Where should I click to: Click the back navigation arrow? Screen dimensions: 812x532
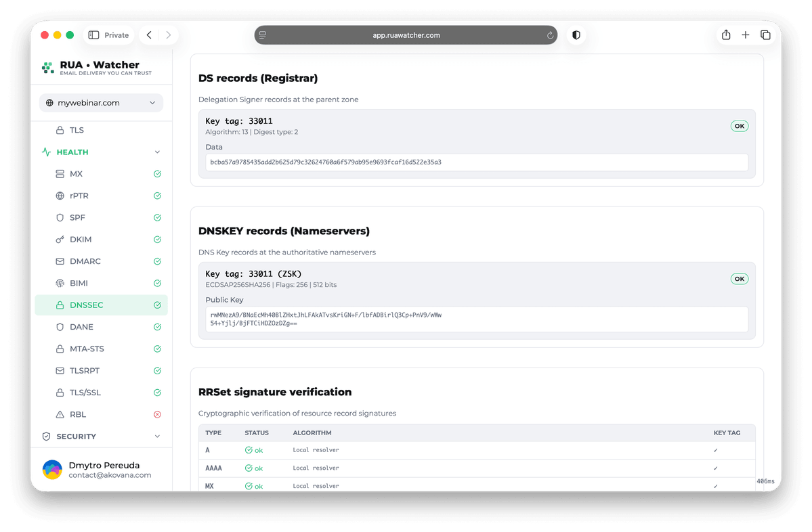pyautogui.click(x=149, y=35)
